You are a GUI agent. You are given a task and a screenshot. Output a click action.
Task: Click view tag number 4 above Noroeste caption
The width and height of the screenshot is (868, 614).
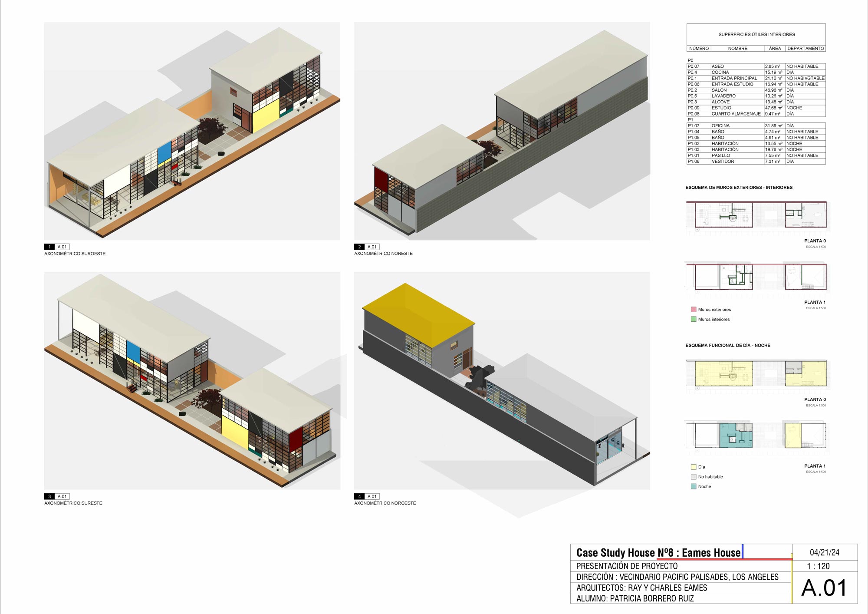359,496
